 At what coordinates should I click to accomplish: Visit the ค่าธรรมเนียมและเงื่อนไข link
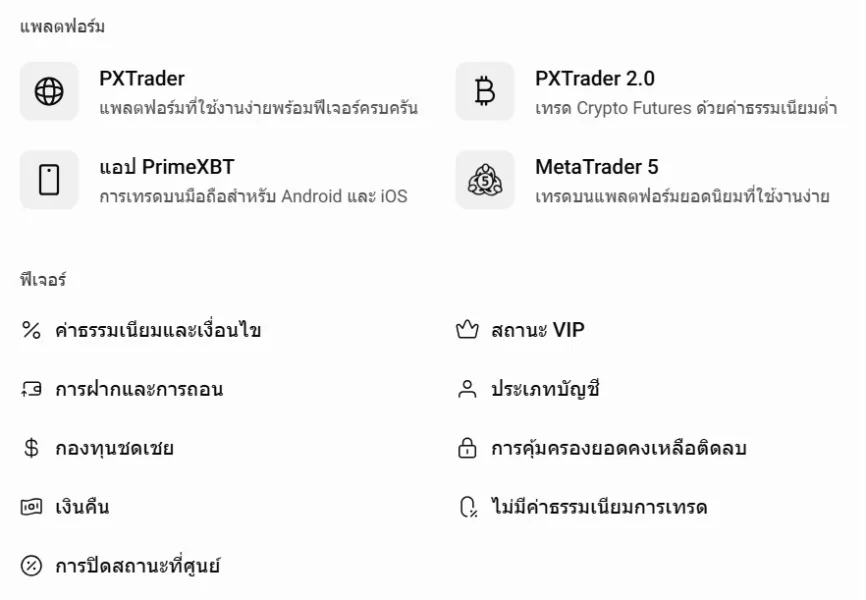click(x=158, y=330)
